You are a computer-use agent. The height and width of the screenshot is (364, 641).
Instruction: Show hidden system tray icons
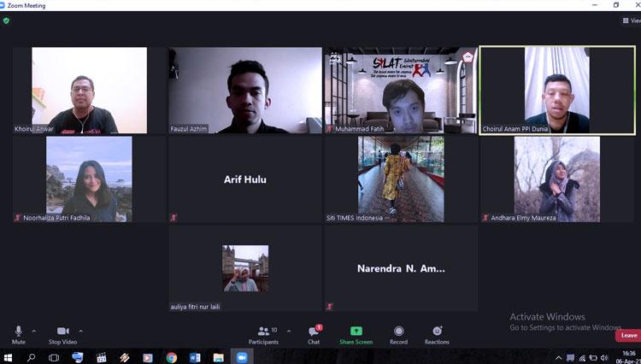(558, 358)
